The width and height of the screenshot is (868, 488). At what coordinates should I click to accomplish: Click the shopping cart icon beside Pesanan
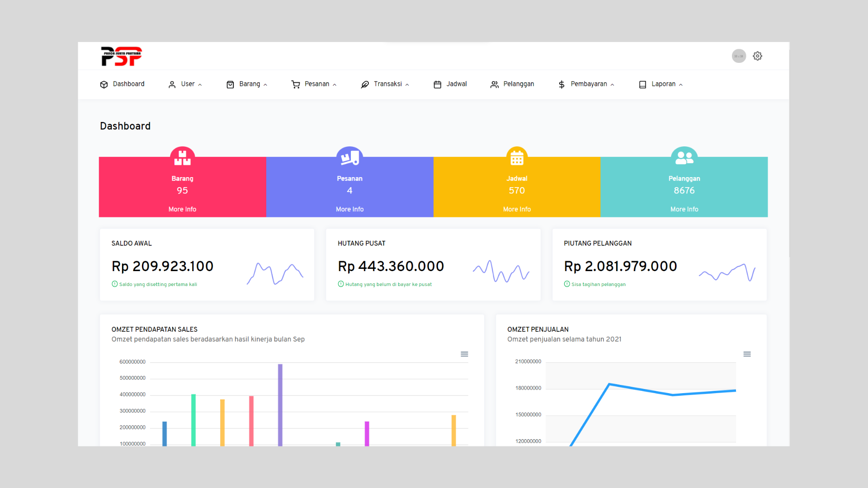pos(296,84)
